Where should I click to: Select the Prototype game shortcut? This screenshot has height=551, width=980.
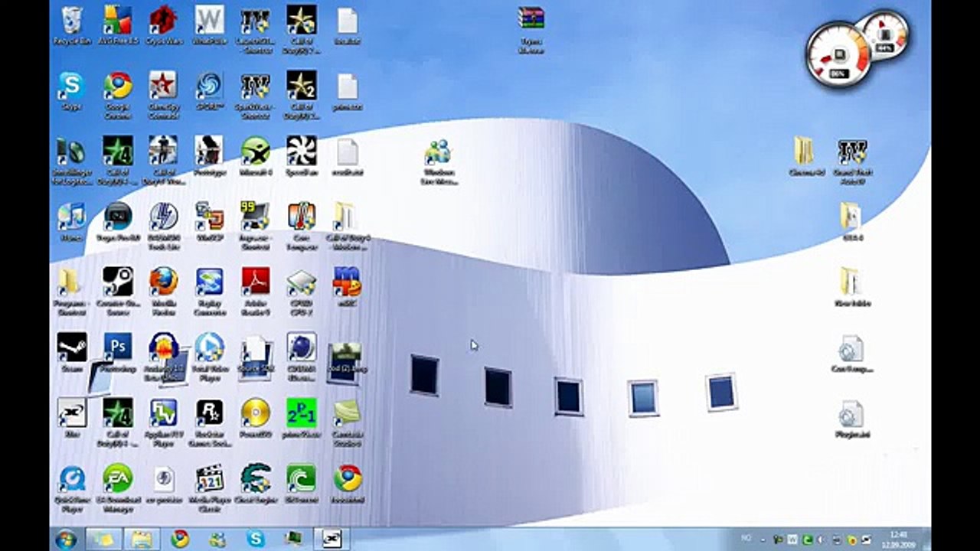tap(209, 157)
